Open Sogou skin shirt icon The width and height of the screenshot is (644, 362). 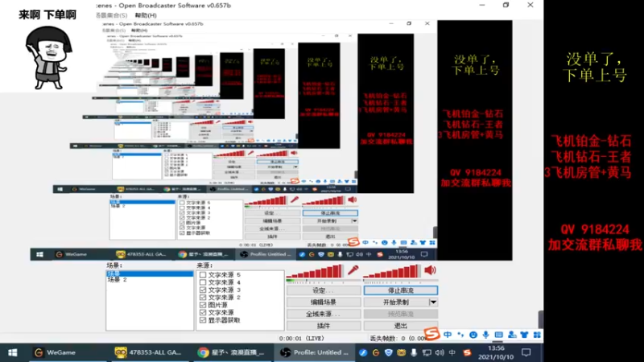click(x=524, y=335)
